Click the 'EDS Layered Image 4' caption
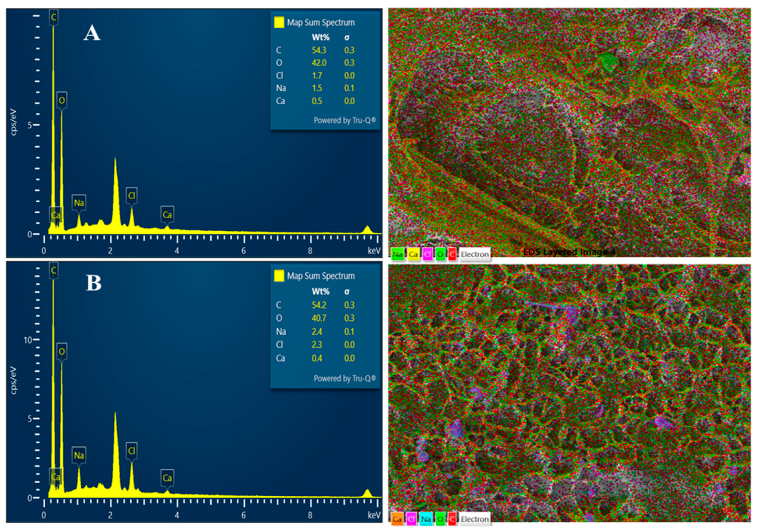This screenshot has height=532, width=757. coord(569,252)
